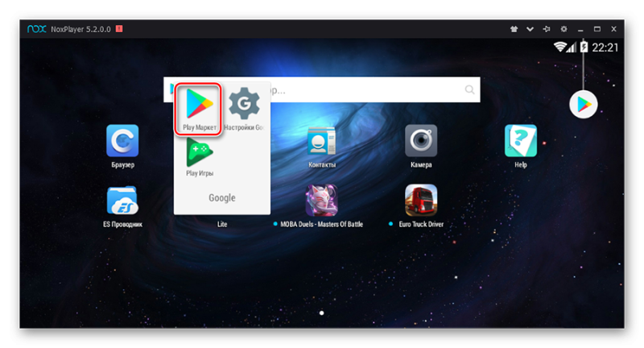Click the Wi-Fi status icon
The image size is (644, 348).
(559, 47)
